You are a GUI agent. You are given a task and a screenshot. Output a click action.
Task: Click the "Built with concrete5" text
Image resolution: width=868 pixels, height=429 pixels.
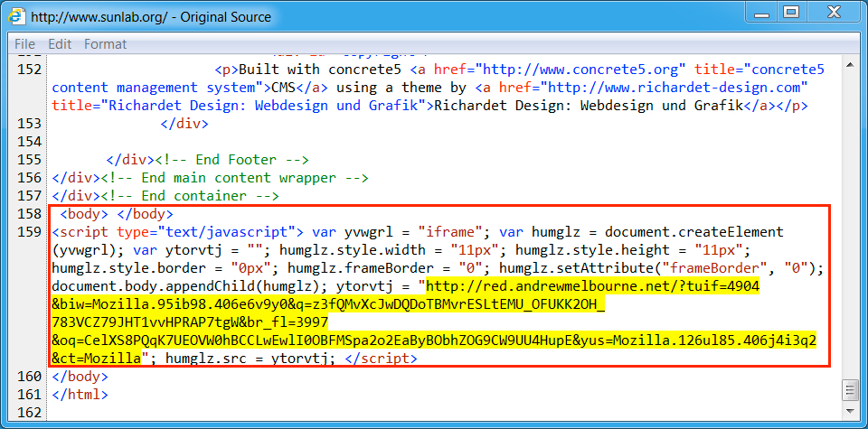tap(322, 70)
